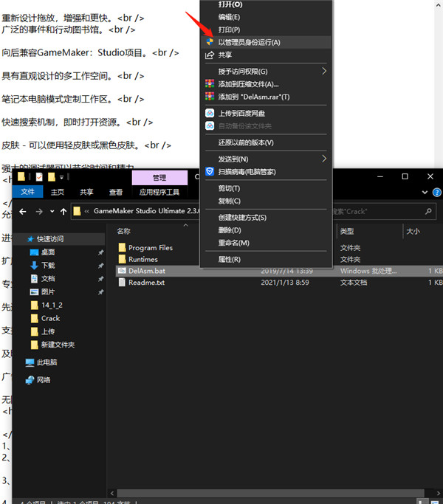The height and width of the screenshot is (504, 443).
Task: Click the 管理 contextual tab
Action: [159, 178]
